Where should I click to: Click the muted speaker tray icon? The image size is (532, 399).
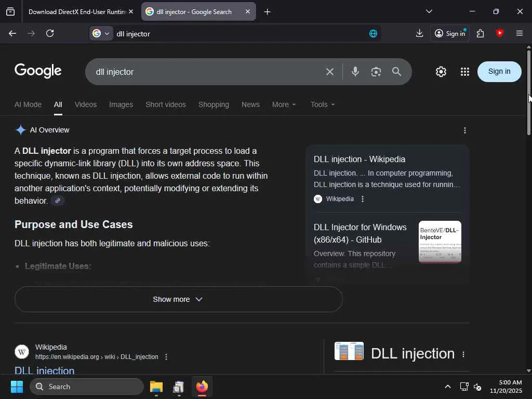pyautogui.click(x=477, y=387)
